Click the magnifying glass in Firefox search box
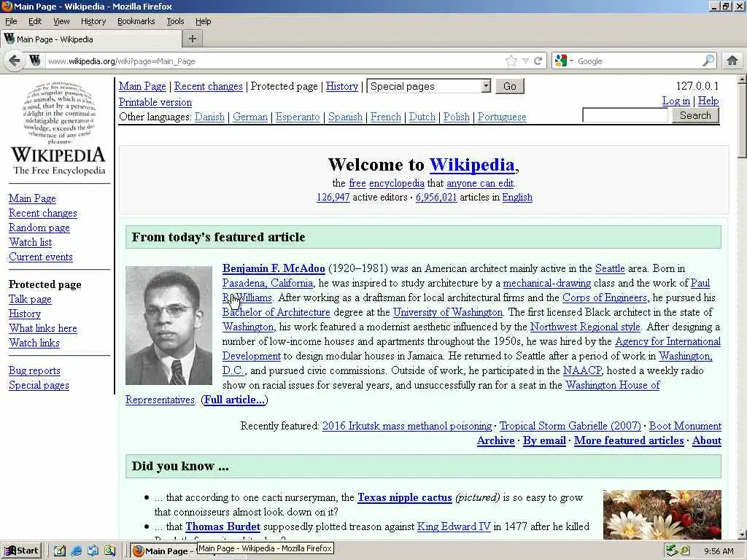The width and height of the screenshot is (747, 560). click(x=708, y=61)
